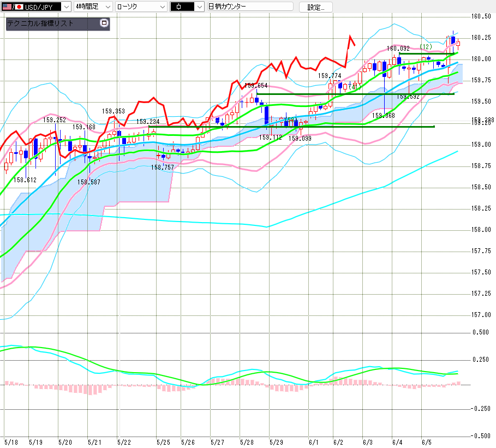Click the テクニカル指標リスト panel title
Image resolution: width=496 pixels, height=448 pixels.
40,23
